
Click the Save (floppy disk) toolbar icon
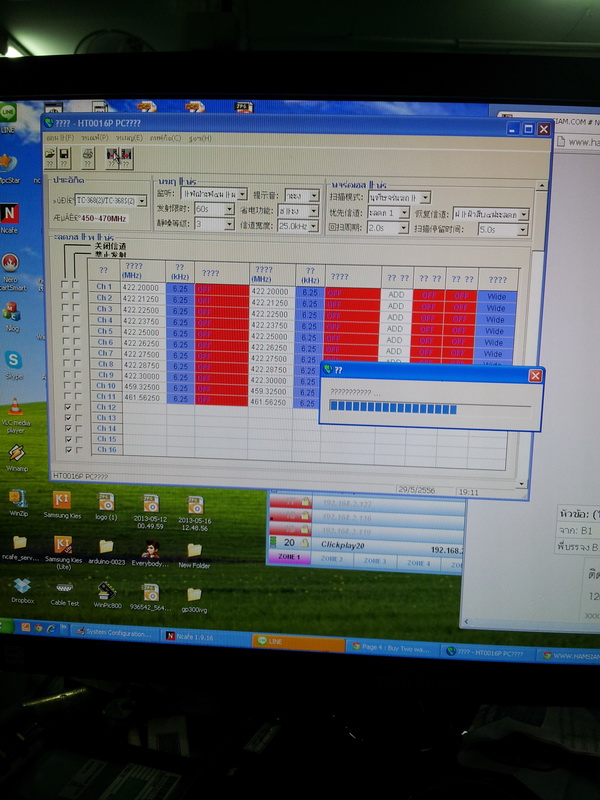pyautogui.click(x=64, y=157)
